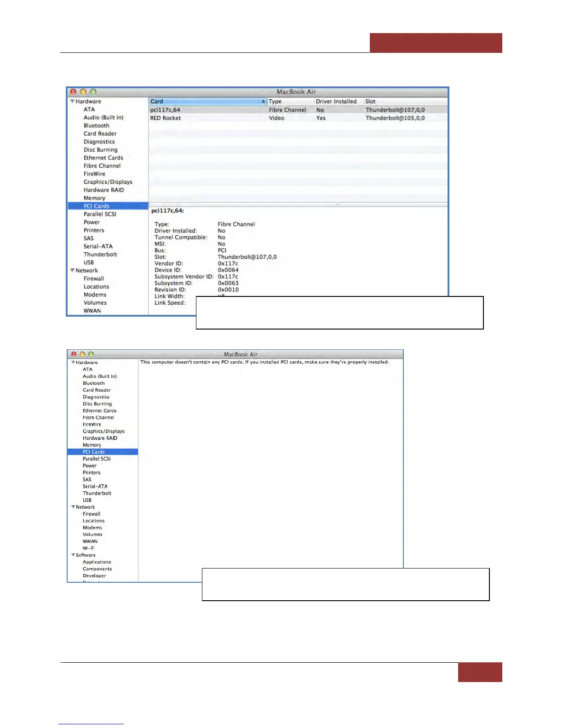Select SAS in window listing RED Rocket
The height and width of the screenshot is (728, 563).
click(x=89, y=238)
